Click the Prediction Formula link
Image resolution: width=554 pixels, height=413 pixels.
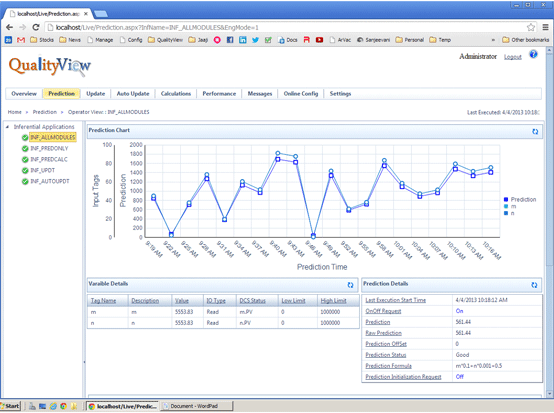389,366
